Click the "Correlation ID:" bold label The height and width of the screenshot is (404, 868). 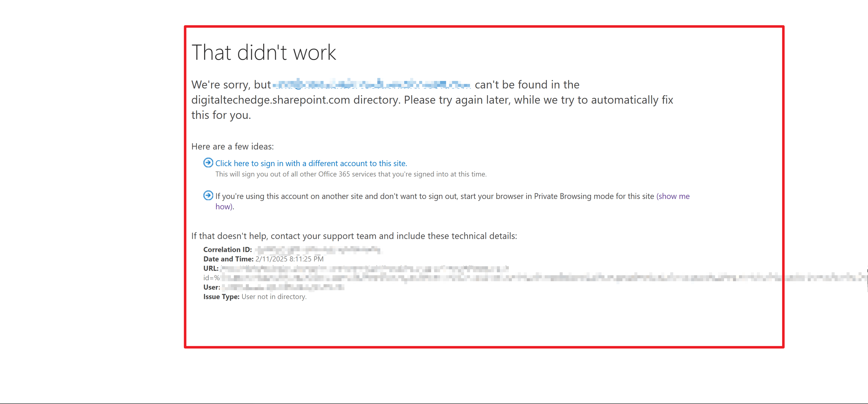click(x=227, y=249)
